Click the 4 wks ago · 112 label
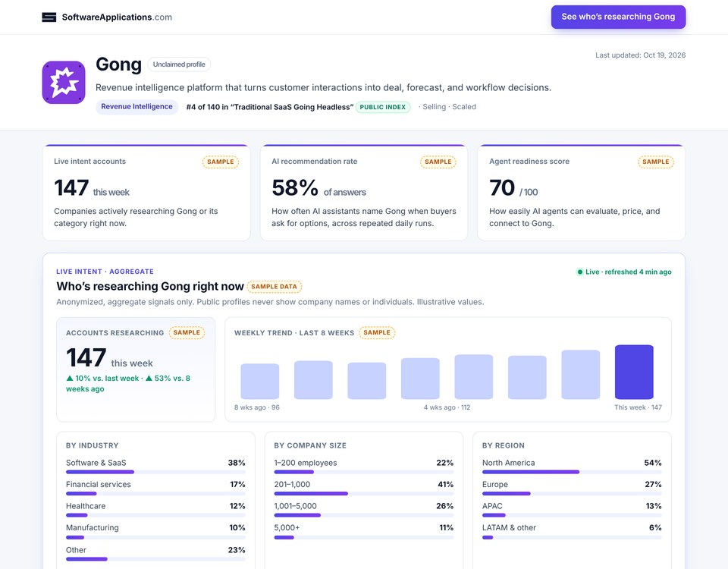728x569 pixels. click(x=447, y=407)
